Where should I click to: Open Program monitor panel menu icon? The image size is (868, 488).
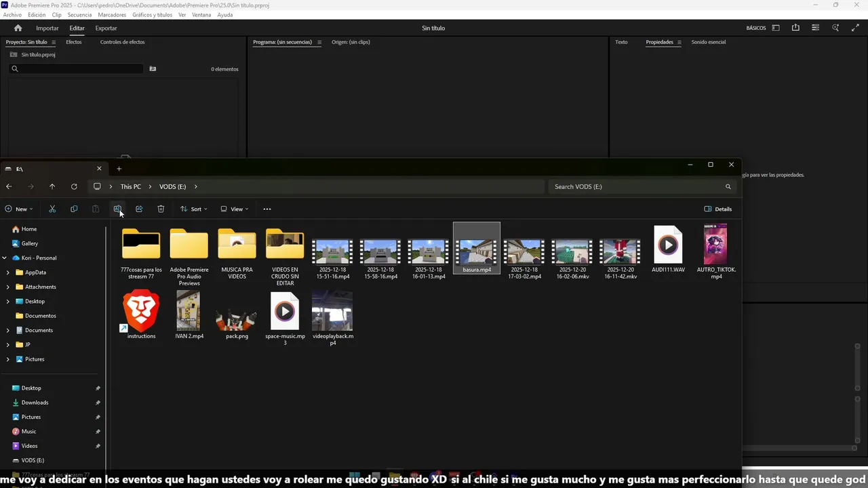(319, 42)
